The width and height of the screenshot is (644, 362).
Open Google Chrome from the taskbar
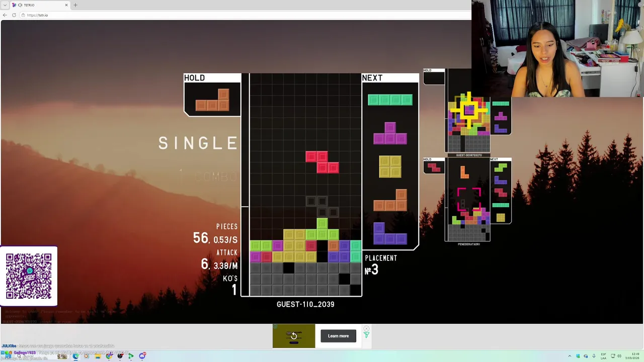click(109, 356)
